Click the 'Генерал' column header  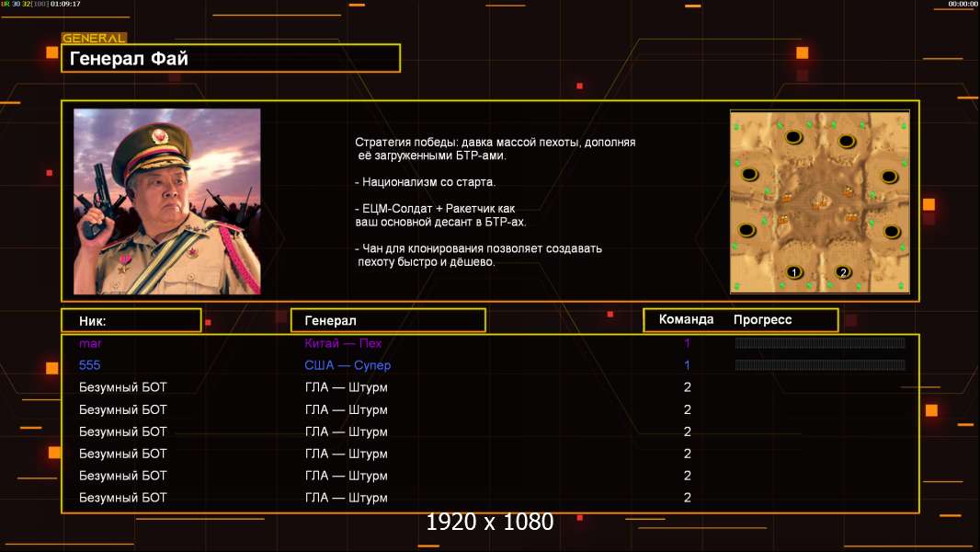coord(388,321)
